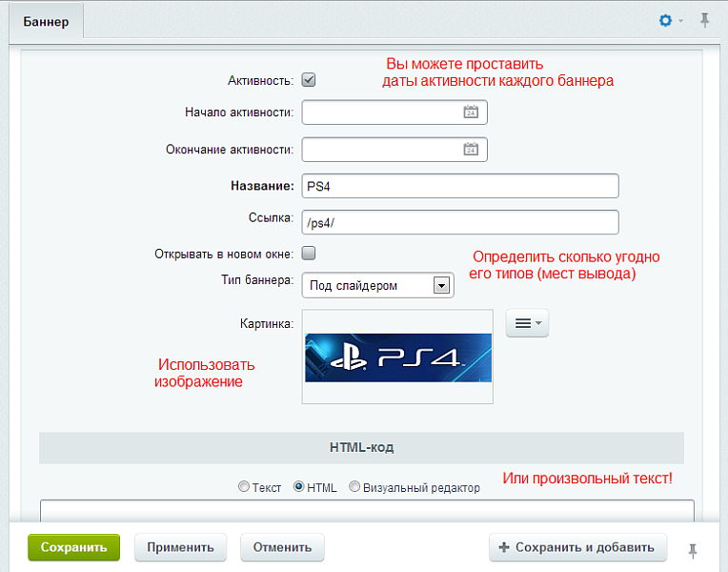Choose Визуальный редактор radio option
The image size is (728, 572).
click(354, 487)
